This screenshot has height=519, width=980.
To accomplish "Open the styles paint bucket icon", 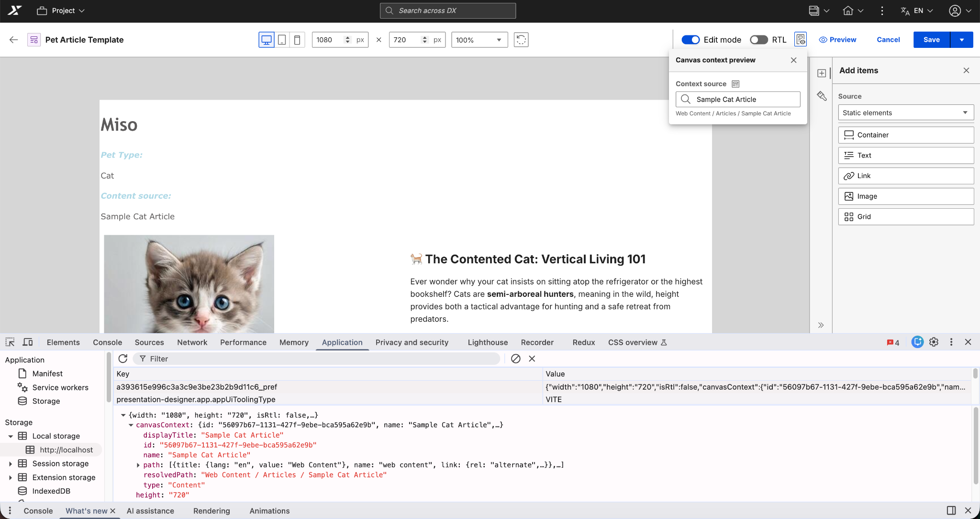I will (x=822, y=96).
